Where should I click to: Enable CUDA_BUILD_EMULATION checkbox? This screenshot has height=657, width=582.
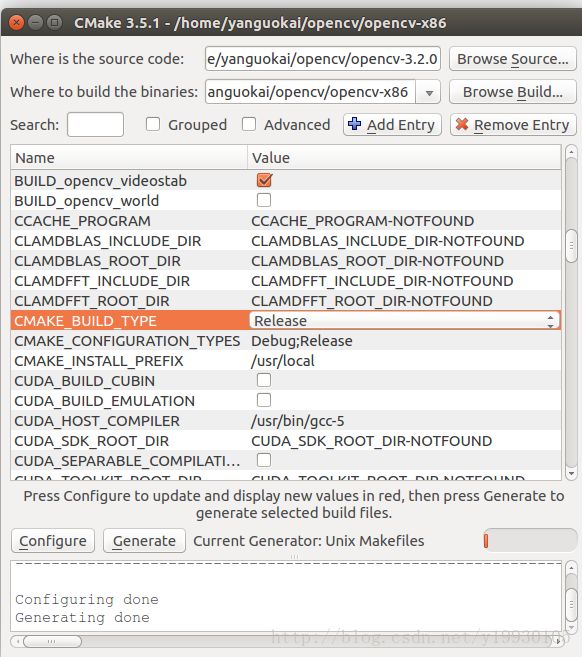264,400
